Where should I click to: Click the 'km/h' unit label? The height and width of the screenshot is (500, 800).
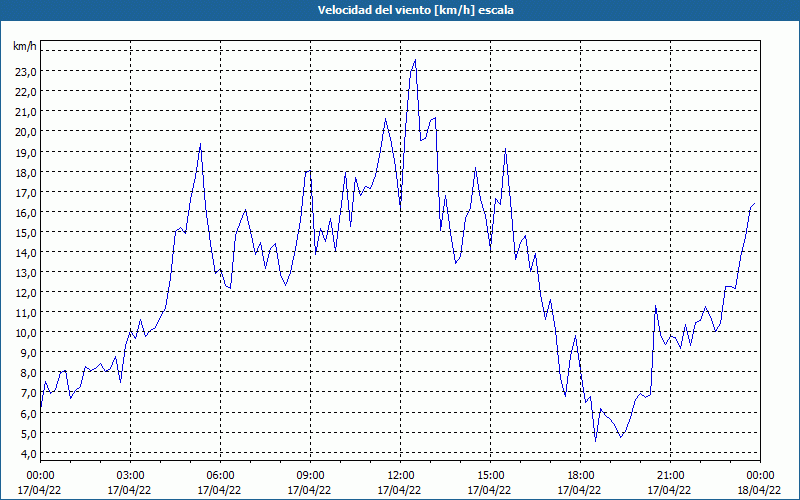tap(25, 46)
